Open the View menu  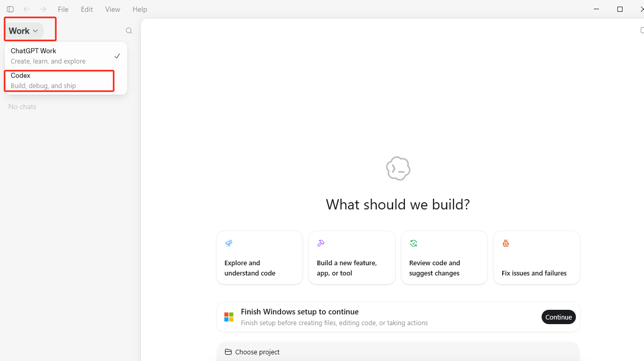(x=113, y=9)
